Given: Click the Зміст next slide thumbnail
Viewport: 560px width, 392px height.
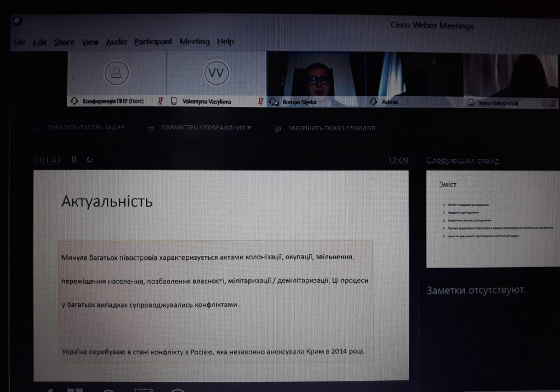Looking at the screenshot, I should point(492,218).
